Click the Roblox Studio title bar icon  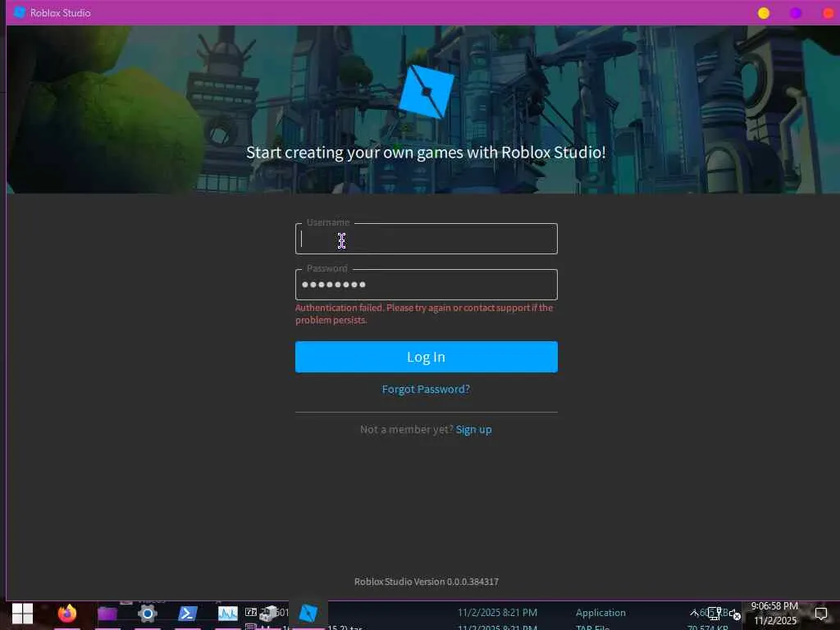[x=20, y=12]
